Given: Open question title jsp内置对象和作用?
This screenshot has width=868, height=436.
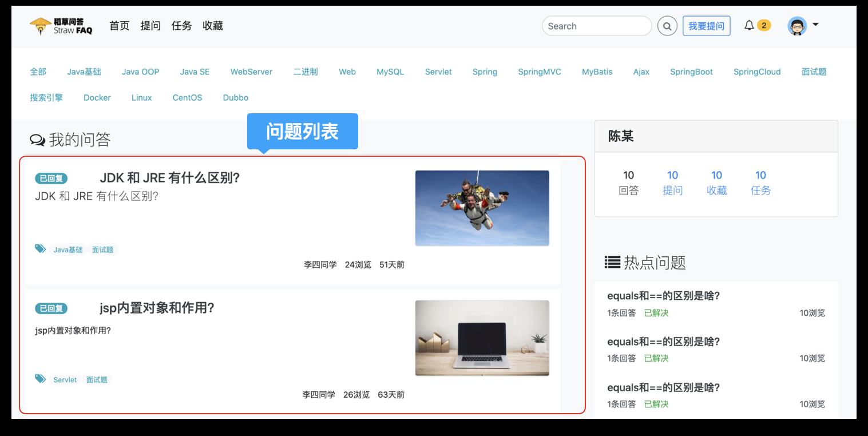Looking at the screenshot, I should tap(157, 308).
